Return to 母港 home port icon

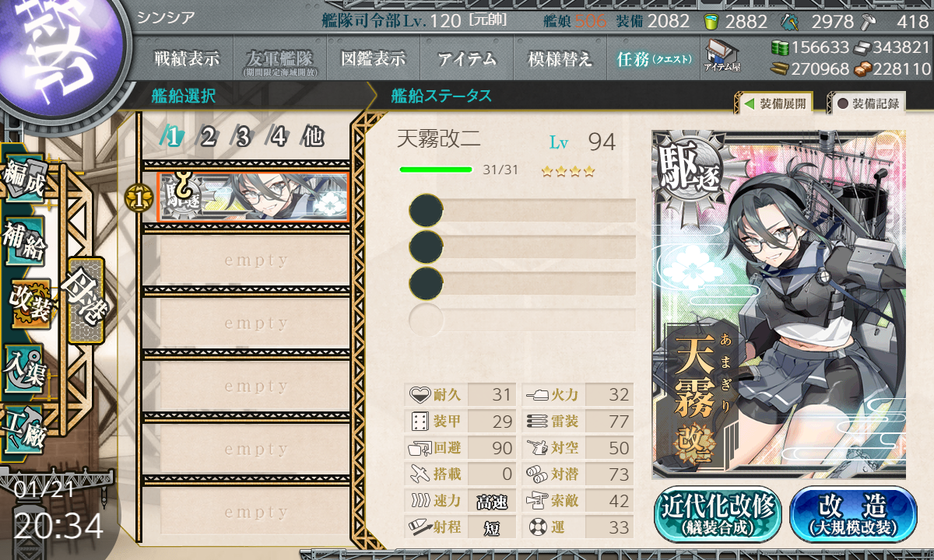click(85, 300)
